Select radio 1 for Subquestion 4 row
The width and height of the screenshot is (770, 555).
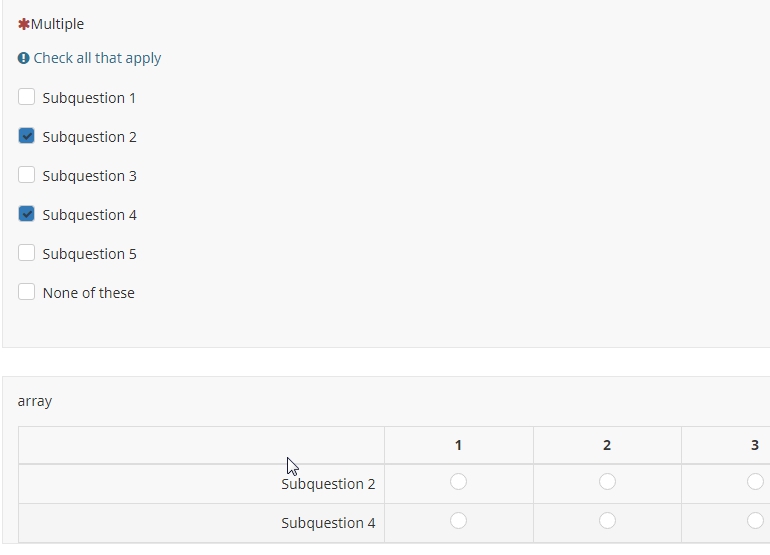[458, 521]
